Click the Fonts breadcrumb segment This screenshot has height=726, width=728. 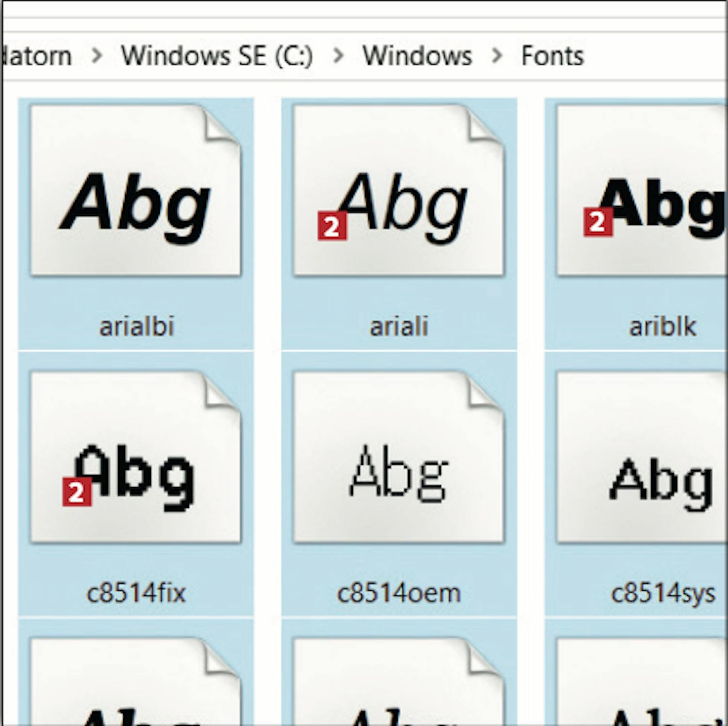[552, 56]
